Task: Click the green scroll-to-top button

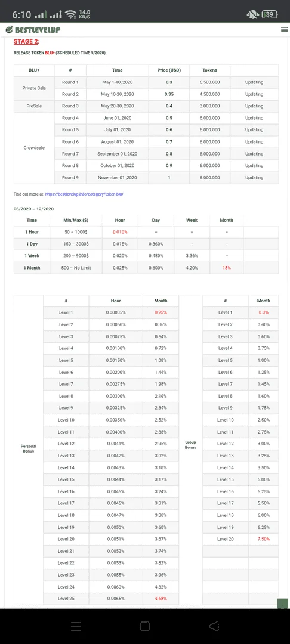Action: [x=283, y=603]
